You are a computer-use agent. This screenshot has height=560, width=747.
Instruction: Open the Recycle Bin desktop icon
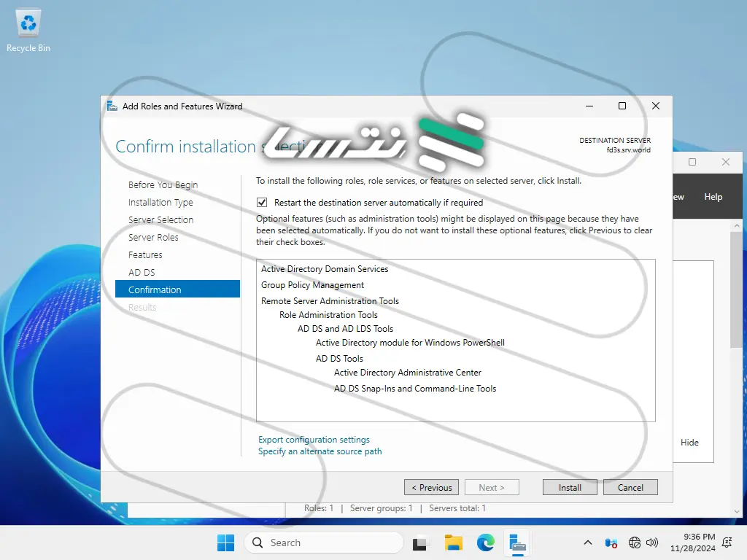pos(28,31)
